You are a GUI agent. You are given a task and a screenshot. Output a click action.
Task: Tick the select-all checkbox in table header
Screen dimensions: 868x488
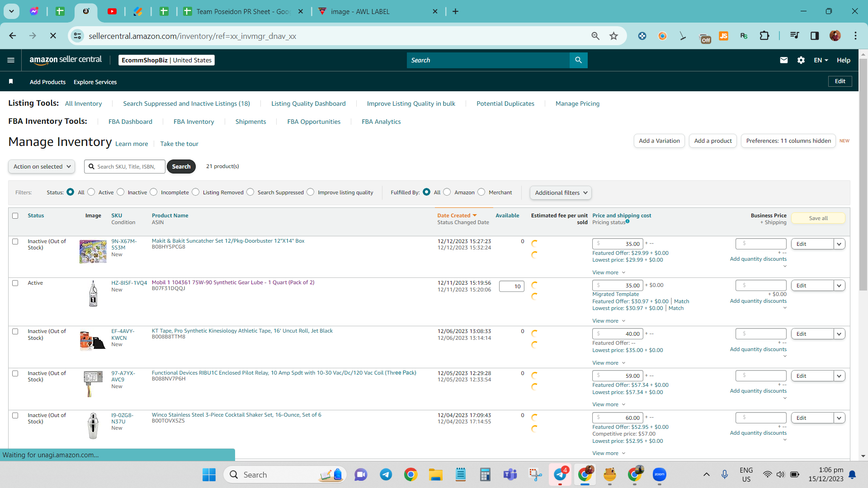(x=15, y=216)
